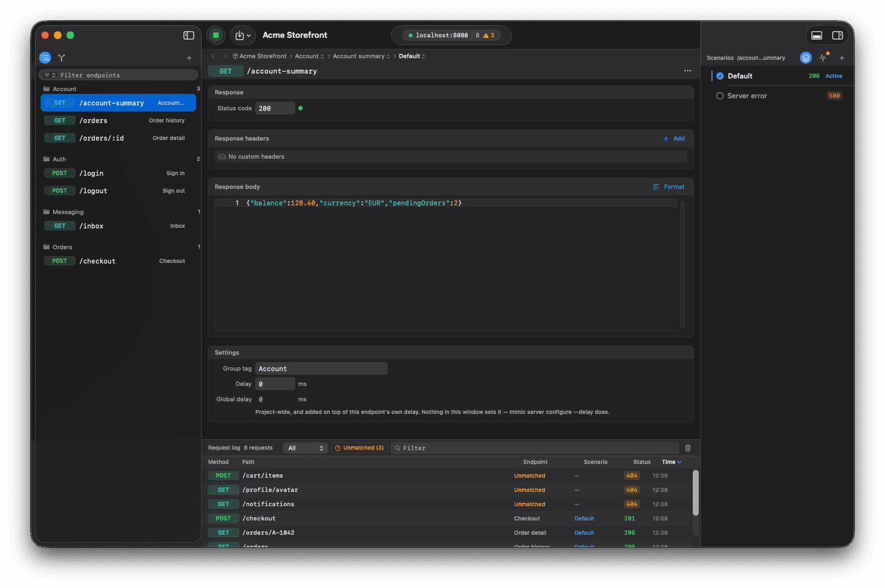This screenshot has height=588, width=885.
Task: Add a response header
Action: click(674, 138)
